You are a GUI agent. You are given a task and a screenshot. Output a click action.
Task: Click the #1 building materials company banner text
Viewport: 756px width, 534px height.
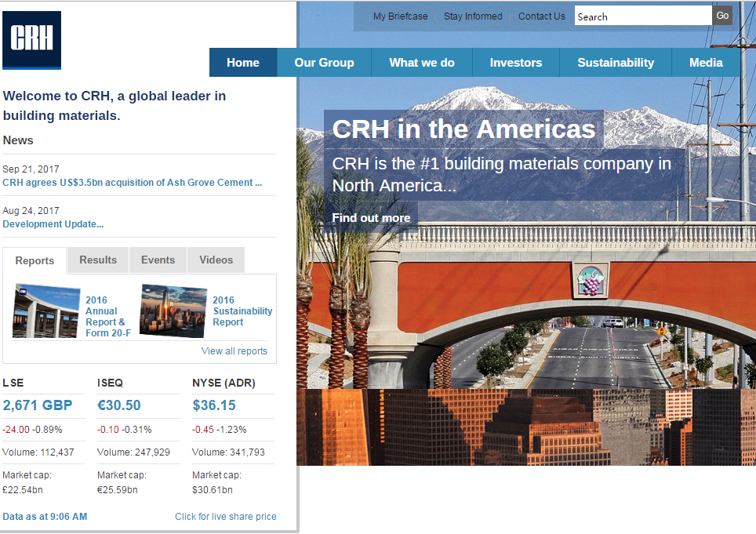coord(501,174)
